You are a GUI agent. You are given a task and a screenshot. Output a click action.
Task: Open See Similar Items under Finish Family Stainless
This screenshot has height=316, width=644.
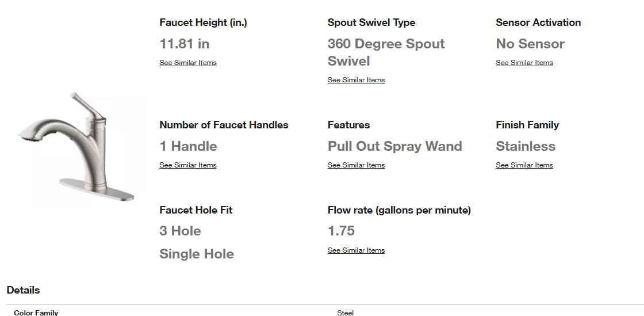[524, 165]
